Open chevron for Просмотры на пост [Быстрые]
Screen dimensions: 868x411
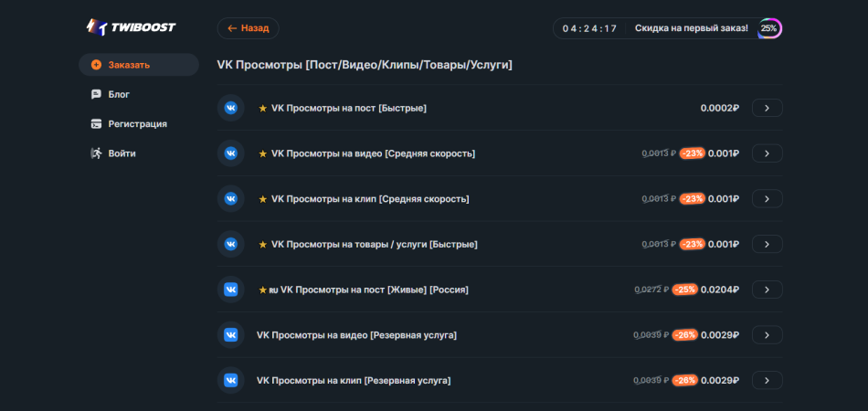tap(767, 108)
